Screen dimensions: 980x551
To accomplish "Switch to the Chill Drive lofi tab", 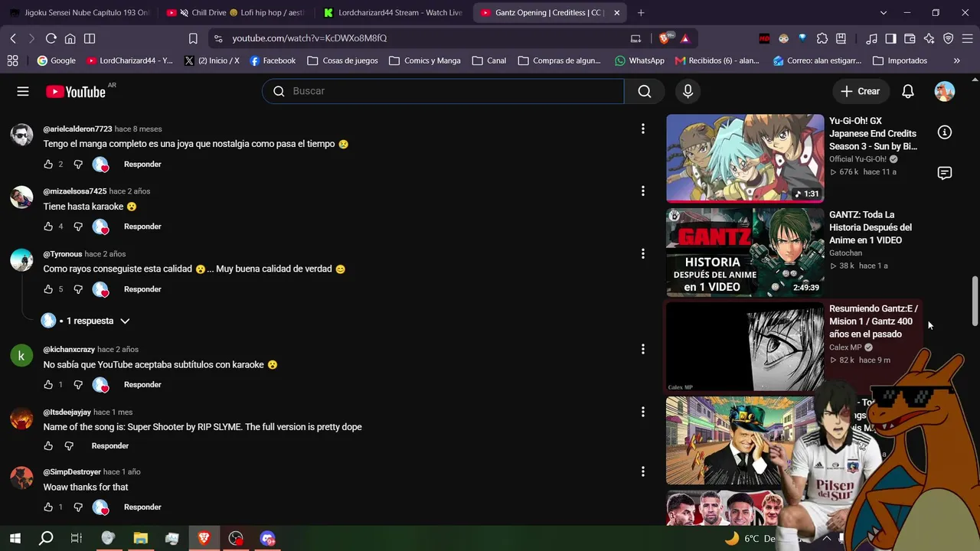I will (x=237, y=13).
